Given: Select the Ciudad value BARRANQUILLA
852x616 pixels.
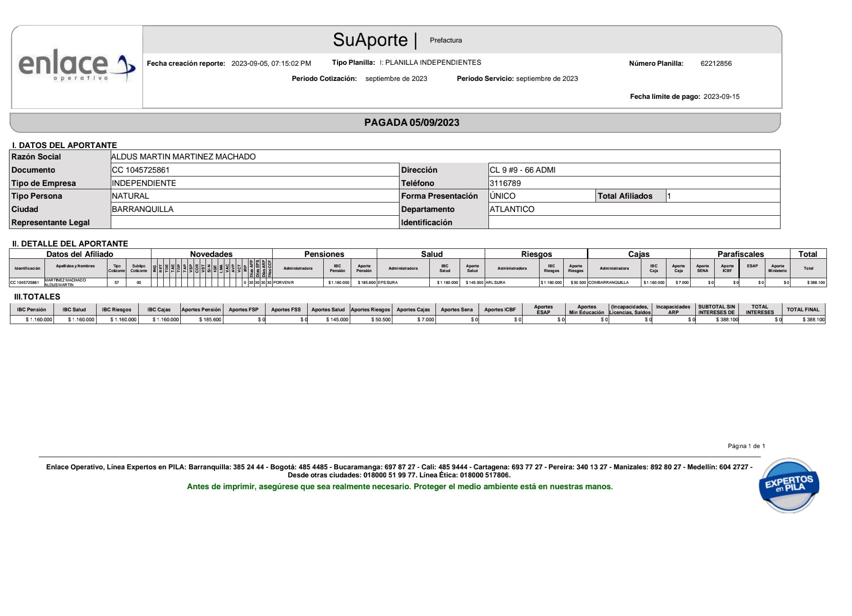Looking at the screenshot, I should click(142, 209).
